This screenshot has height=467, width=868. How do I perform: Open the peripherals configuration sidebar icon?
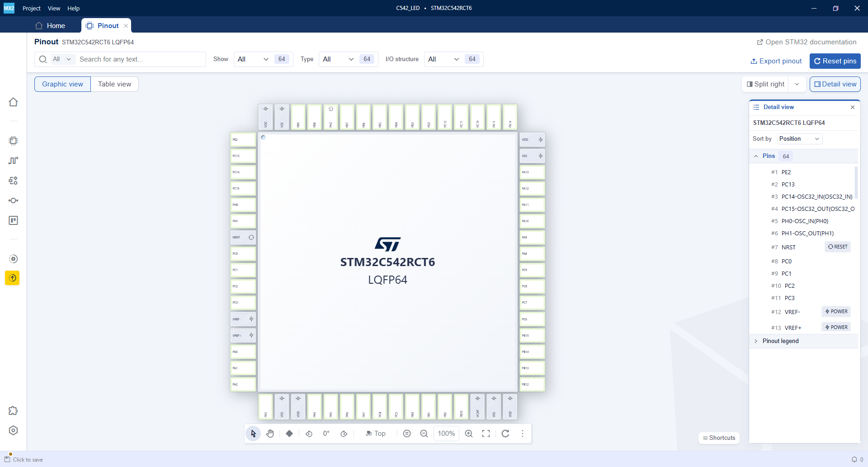(x=13, y=181)
